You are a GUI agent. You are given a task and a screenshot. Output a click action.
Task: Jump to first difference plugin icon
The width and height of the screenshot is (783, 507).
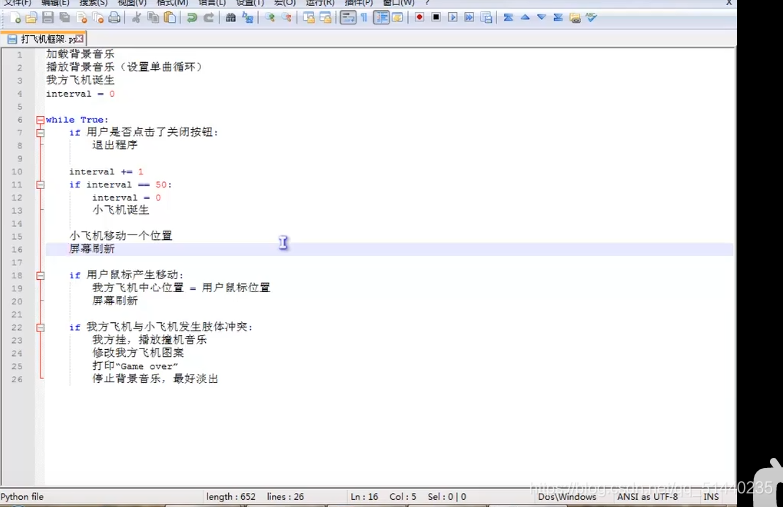(x=508, y=17)
